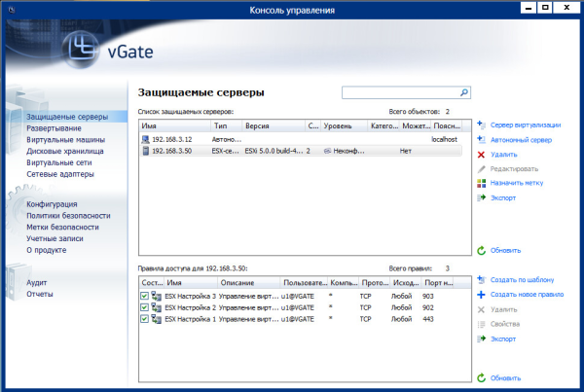
Task: Click the Создать новое правило plus icon
Action: point(481,295)
